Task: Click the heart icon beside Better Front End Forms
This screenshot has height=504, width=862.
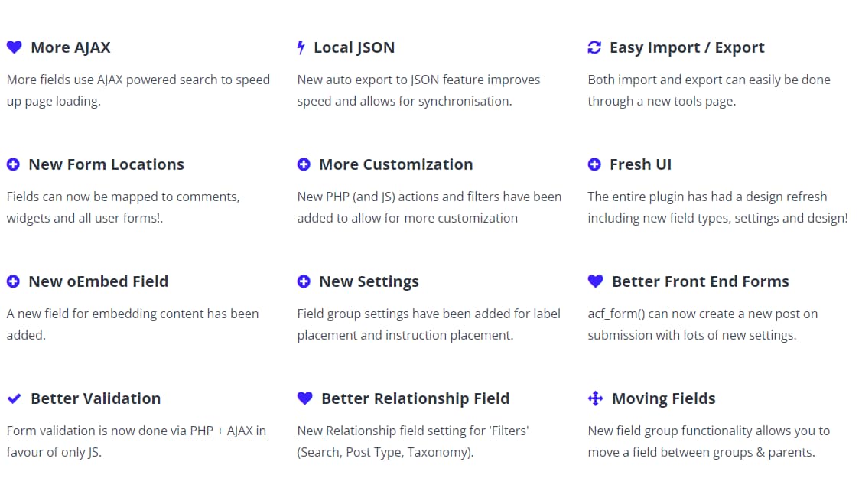Action: click(595, 281)
